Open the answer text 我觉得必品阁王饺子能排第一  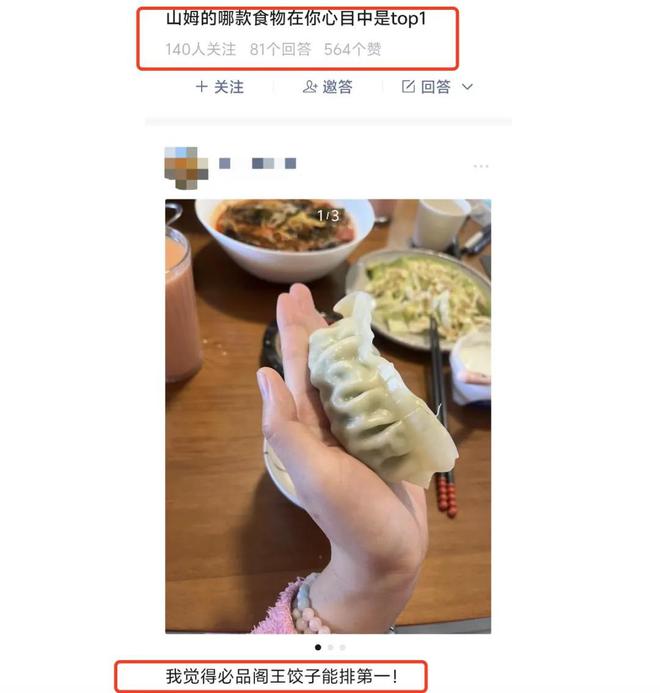point(282,676)
